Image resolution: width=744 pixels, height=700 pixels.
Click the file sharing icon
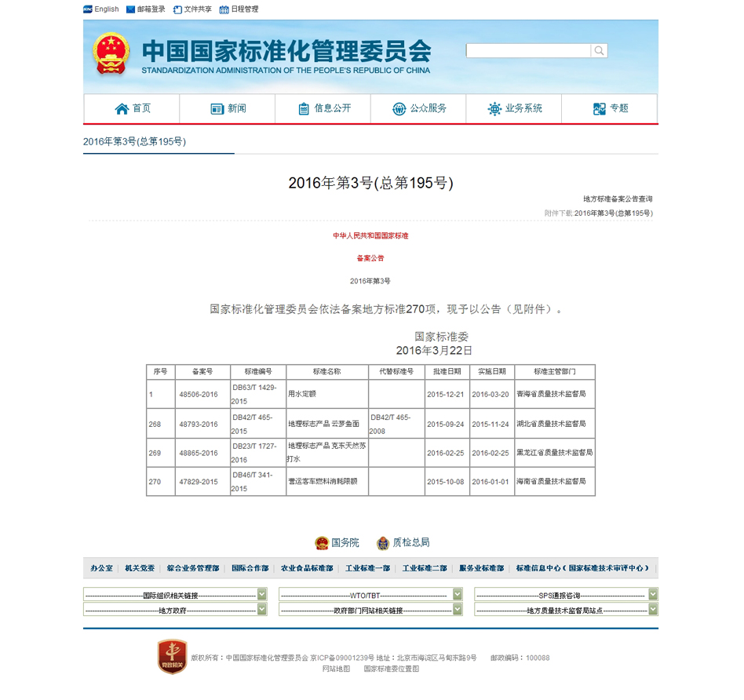click(177, 9)
